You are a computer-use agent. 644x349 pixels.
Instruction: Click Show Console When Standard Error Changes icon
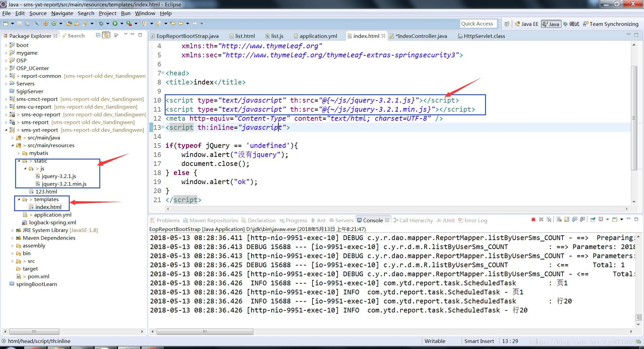click(x=582, y=220)
